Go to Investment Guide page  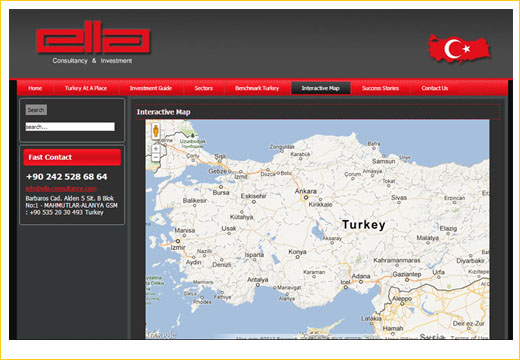(x=151, y=88)
